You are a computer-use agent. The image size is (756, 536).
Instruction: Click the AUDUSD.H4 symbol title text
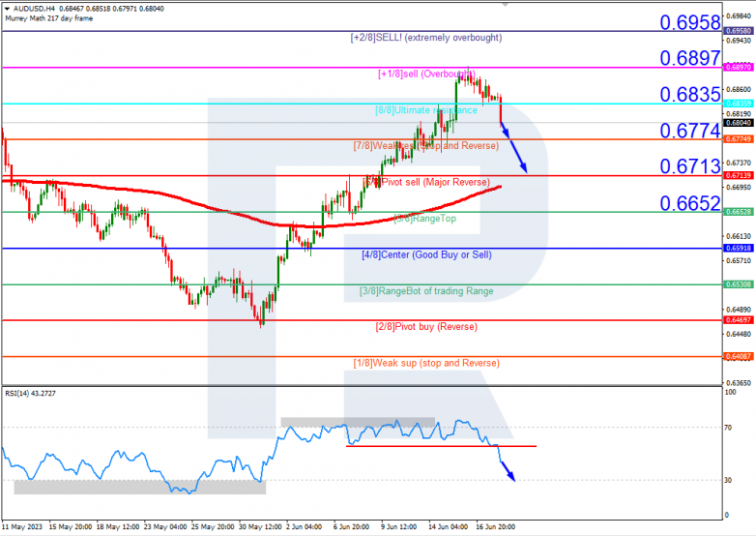pos(34,9)
